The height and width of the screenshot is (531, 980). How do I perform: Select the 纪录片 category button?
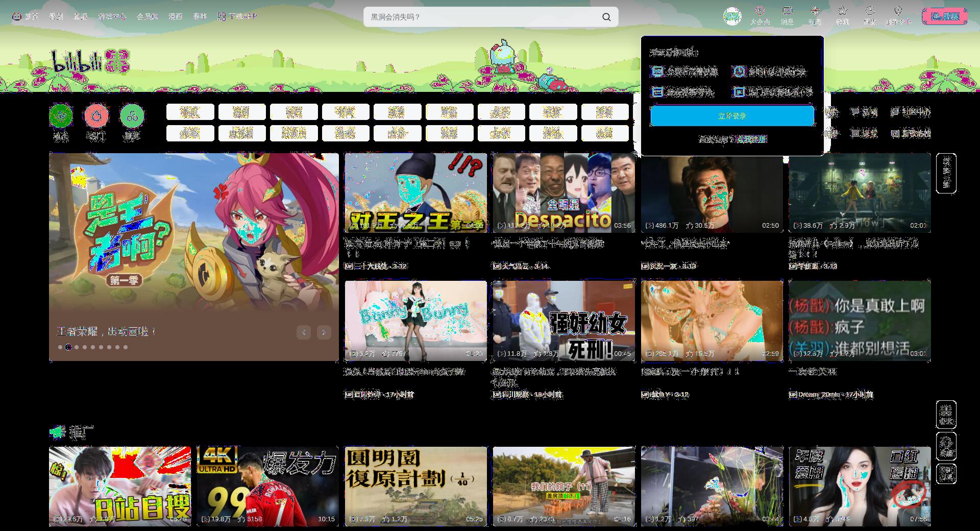(293, 133)
